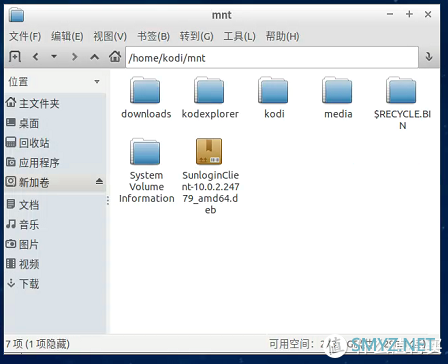The image size is (448, 364).
Task: Open the 编辑(E) menu
Action: pos(67,36)
